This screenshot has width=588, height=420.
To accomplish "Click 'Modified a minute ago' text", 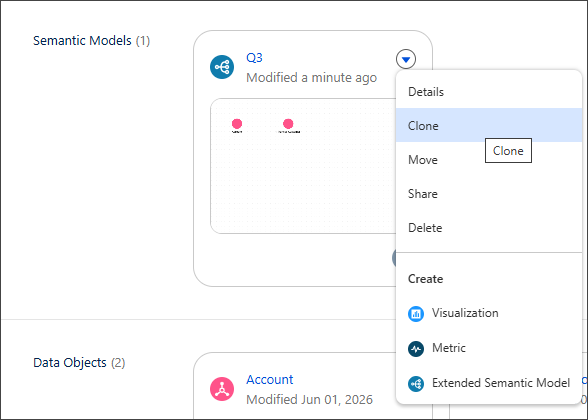I will click(312, 78).
